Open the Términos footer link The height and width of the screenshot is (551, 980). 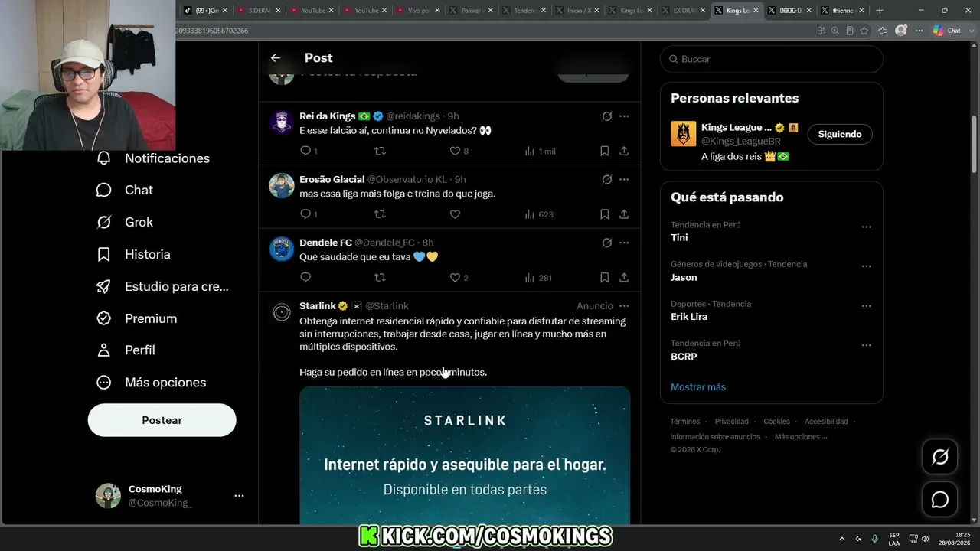click(685, 422)
